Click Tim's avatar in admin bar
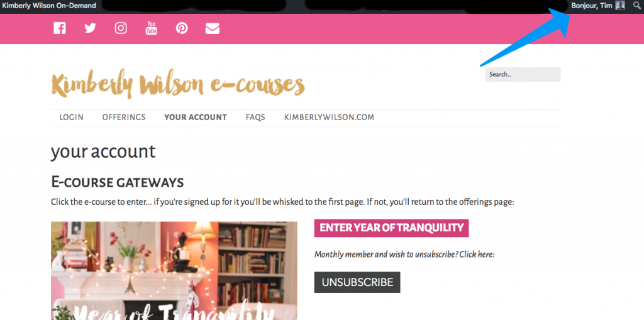Image resolution: width=644 pixels, height=320 pixels. 620,6
